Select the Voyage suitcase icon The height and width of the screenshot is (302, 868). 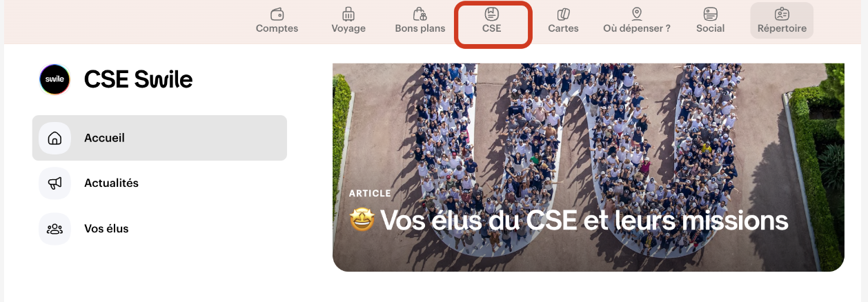coord(348,14)
